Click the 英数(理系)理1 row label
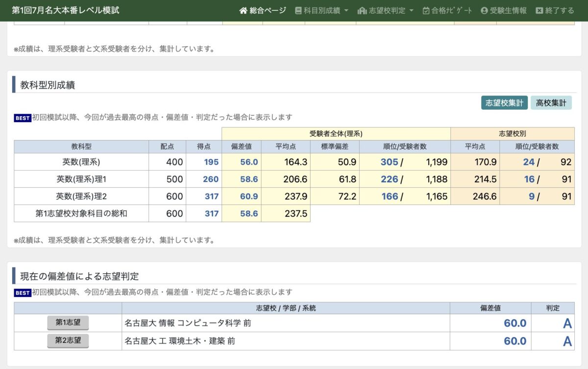This screenshot has height=369, width=588. click(x=81, y=179)
